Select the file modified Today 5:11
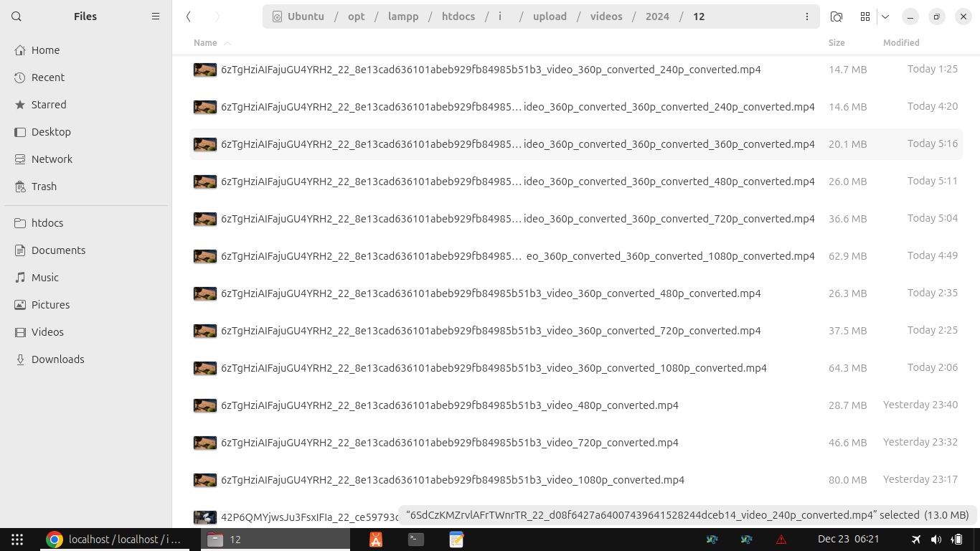 coord(576,182)
